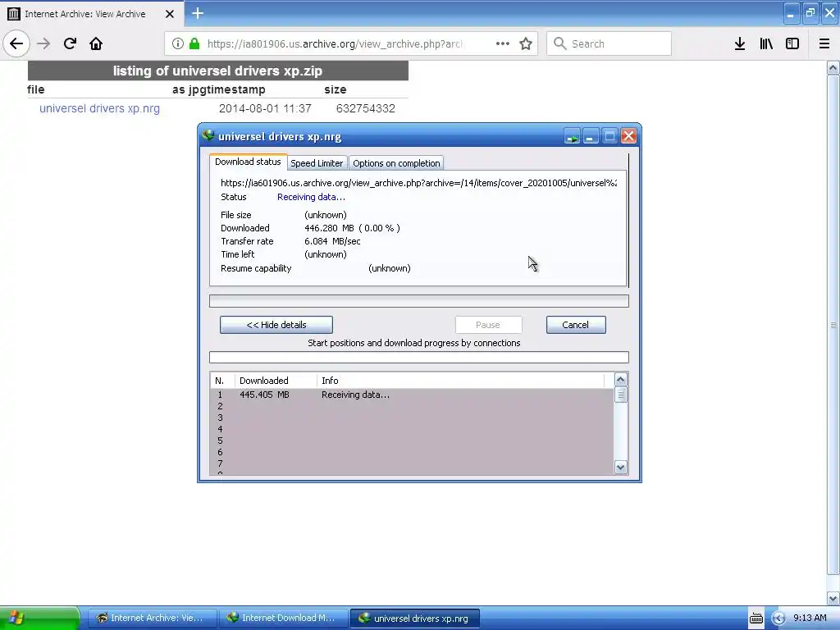
Task: Click the download progress bar
Action: pyautogui.click(x=419, y=301)
